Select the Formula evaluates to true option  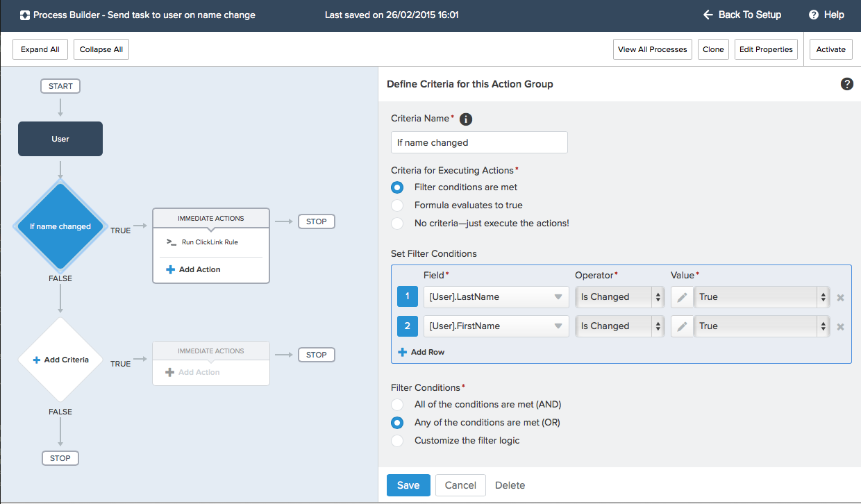coord(396,205)
